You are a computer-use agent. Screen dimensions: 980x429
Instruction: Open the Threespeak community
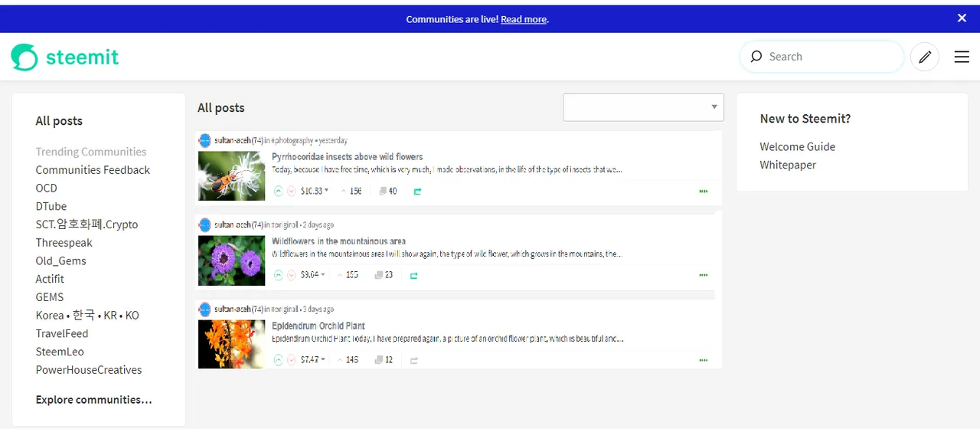64,243
